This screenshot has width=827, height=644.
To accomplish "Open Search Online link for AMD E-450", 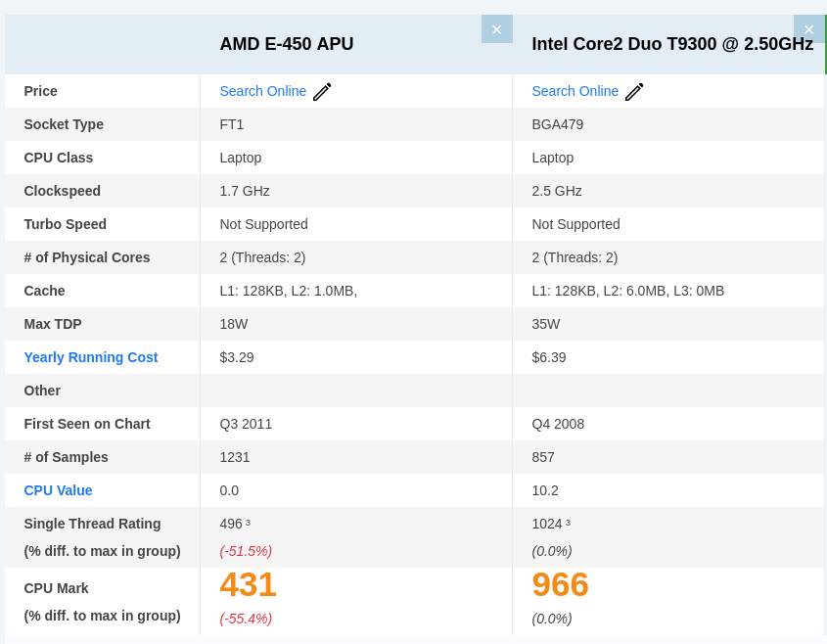I will [x=262, y=91].
